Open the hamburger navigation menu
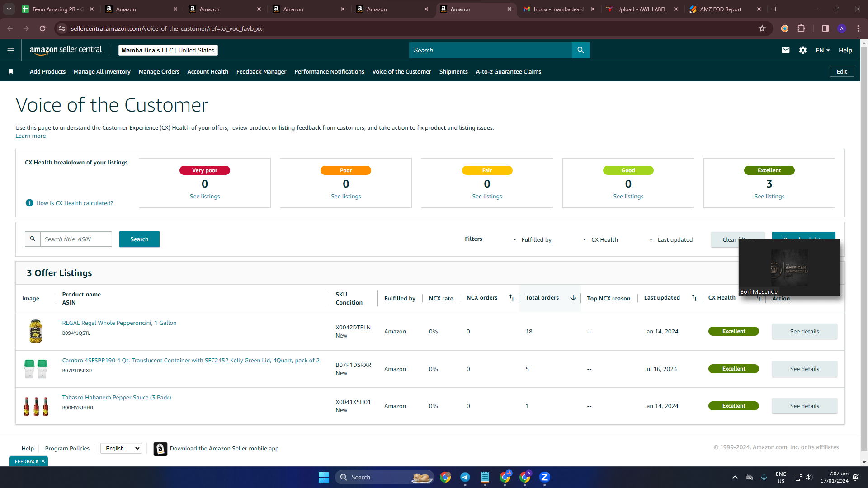The image size is (868, 488). click(x=11, y=50)
